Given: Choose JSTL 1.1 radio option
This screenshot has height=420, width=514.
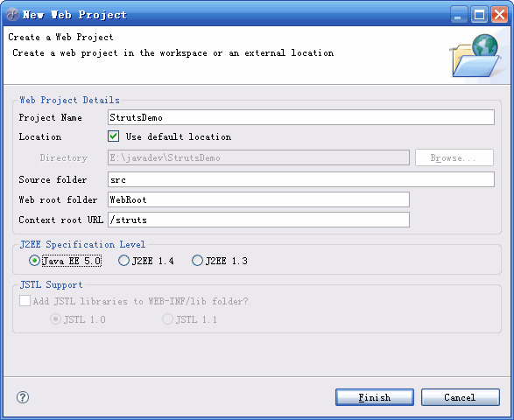Looking at the screenshot, I should [167, 319].
